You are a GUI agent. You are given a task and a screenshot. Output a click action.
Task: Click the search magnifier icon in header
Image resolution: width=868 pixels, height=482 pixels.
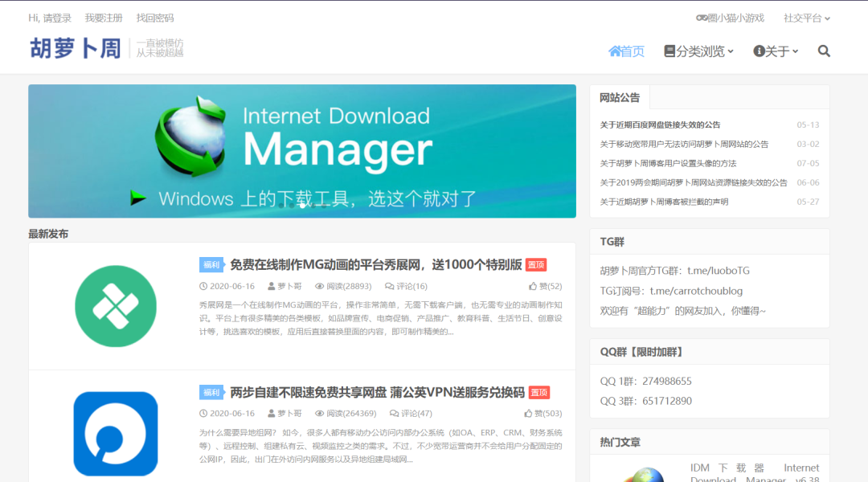[824, 51]
